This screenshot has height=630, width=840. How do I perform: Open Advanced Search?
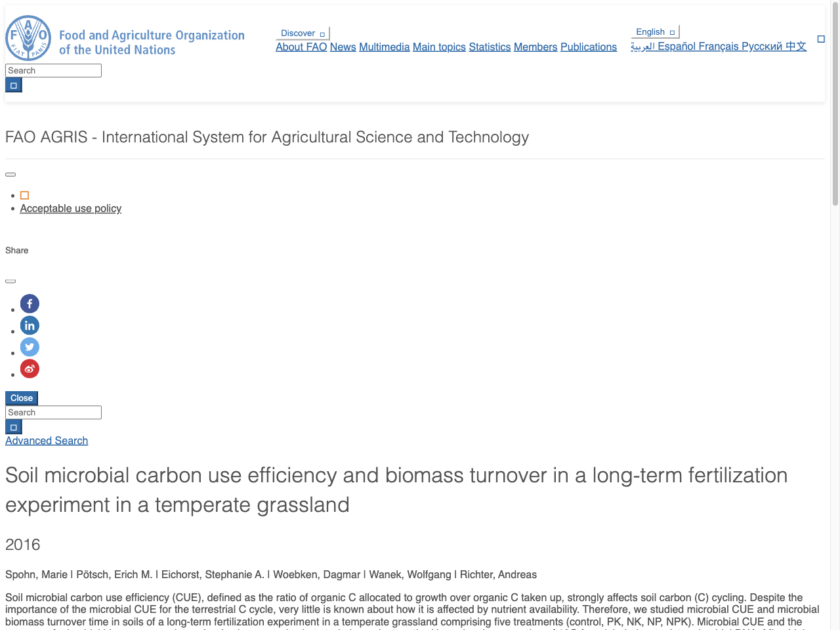pyautogui.click(x=46, y=440)
